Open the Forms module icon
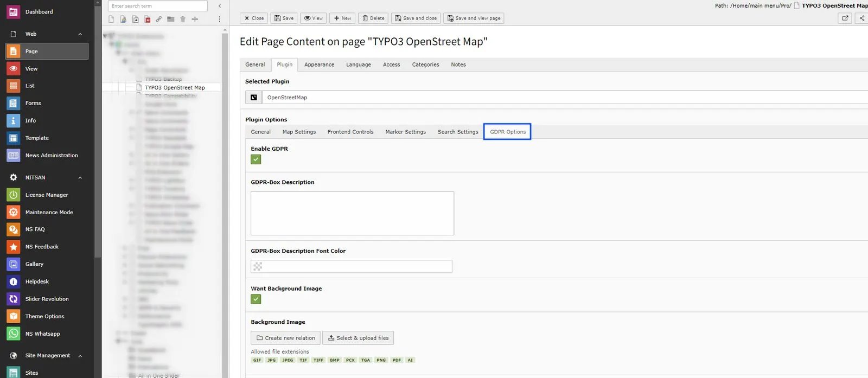Image resolution: width=868 pixels, height=378 pixels. [13, 103]
